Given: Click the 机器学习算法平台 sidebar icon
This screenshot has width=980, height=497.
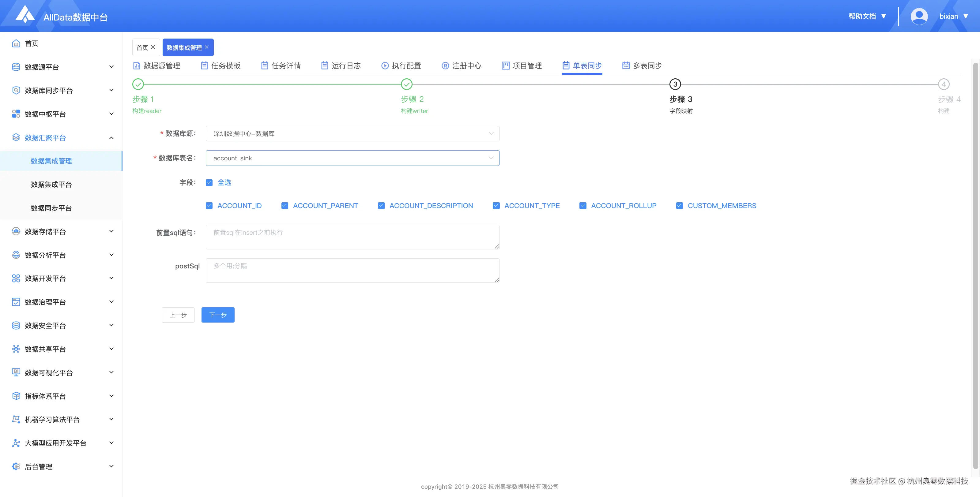Looking at the screenshot, I should 16,420.
